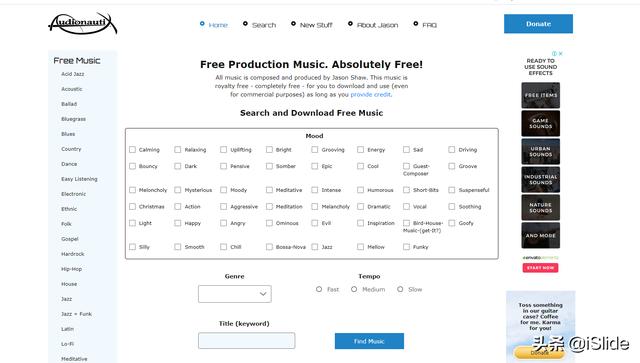Open the Game Sounds ad tile
The image size is (640, 363).
[x=540, y=123]
